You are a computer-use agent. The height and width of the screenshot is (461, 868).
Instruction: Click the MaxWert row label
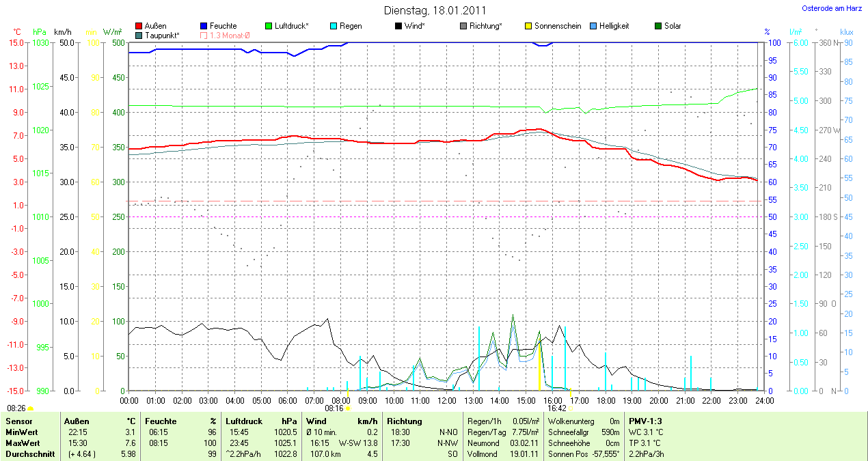click(23, 443)
